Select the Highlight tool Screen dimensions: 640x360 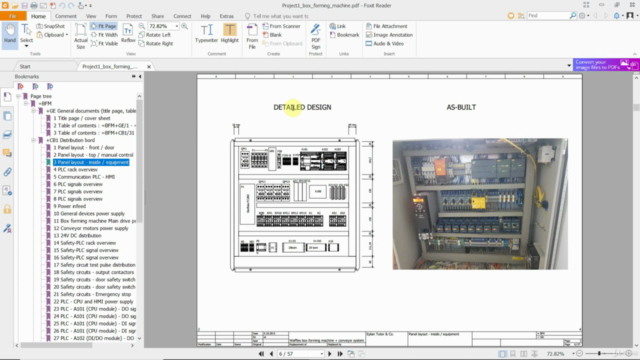click(229, 33)
